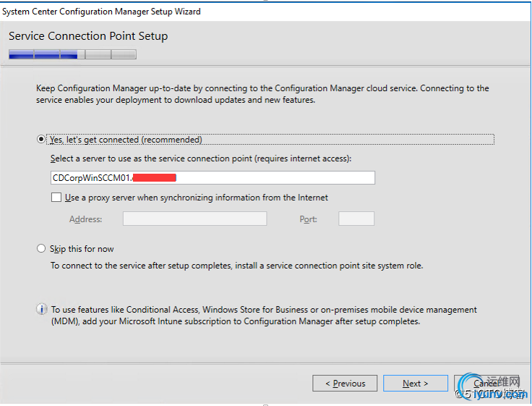Viewport: 532px width, 406px height.
Task: Click the service connection point server field
Action: pyautogui.click(x=213, y=178)
